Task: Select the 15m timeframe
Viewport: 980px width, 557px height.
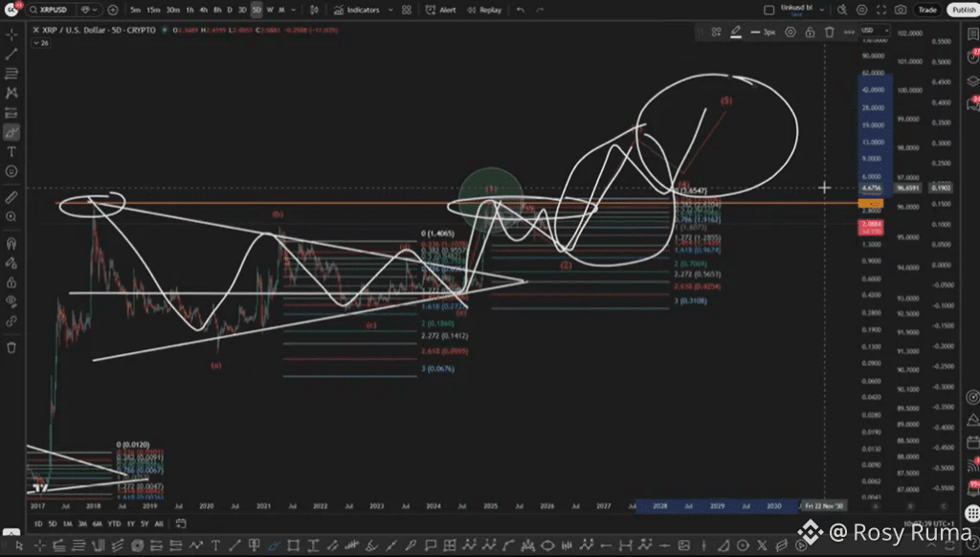Action: pyautogui.click(x=153, y=10)
